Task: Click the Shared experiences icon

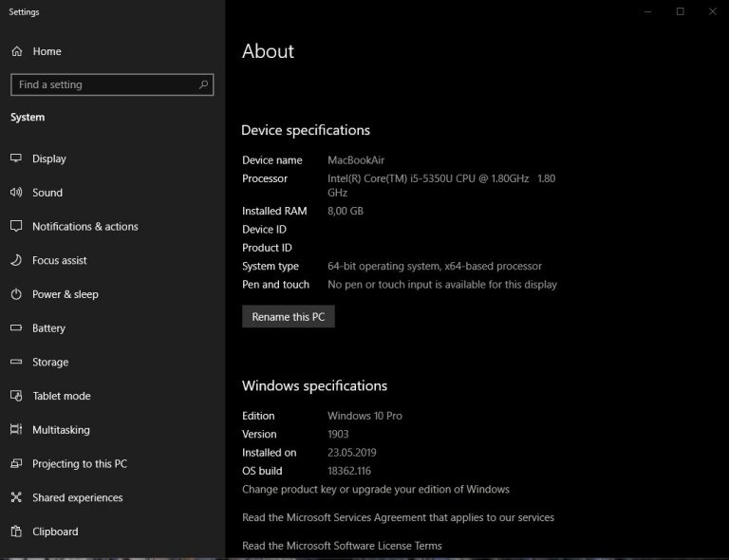Action: [16, 497]
